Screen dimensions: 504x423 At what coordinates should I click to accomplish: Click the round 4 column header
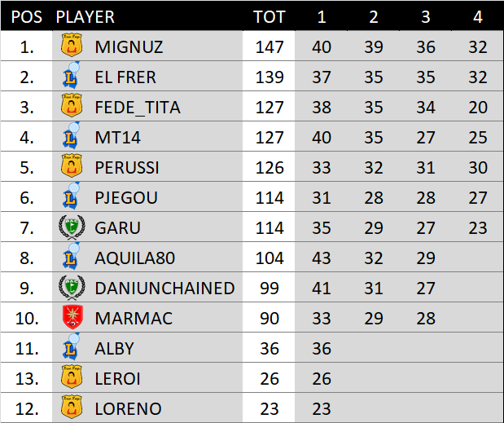pyautogui.click(x=478, y=17)
